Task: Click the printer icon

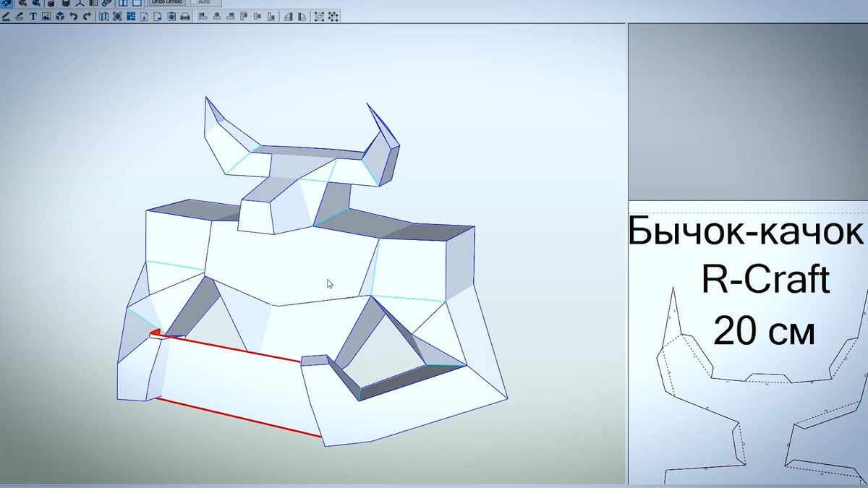Action: 185,16
